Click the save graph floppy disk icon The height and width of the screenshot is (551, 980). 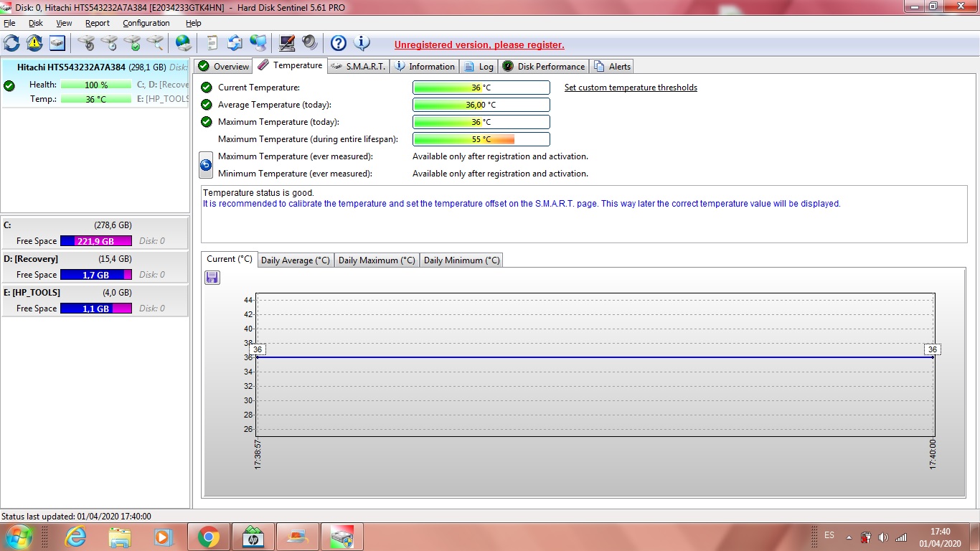[212, 278]
